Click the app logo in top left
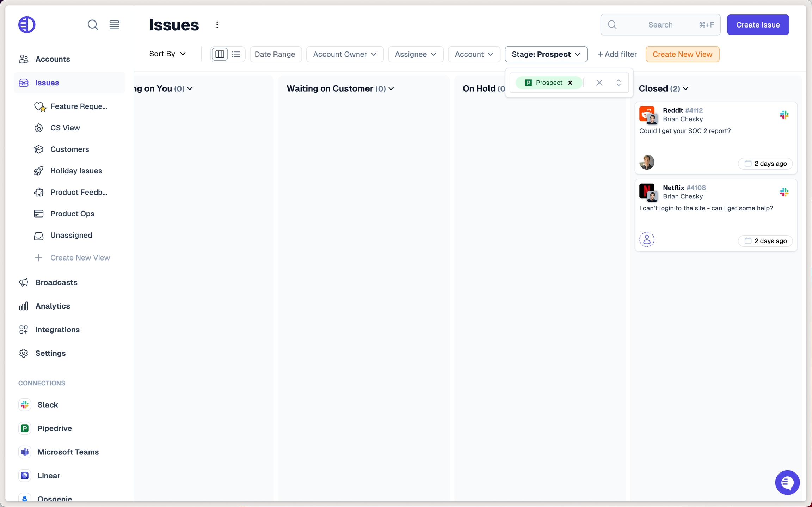The height and width of the screenshot is (507, 812). click(x=27, y=25)
